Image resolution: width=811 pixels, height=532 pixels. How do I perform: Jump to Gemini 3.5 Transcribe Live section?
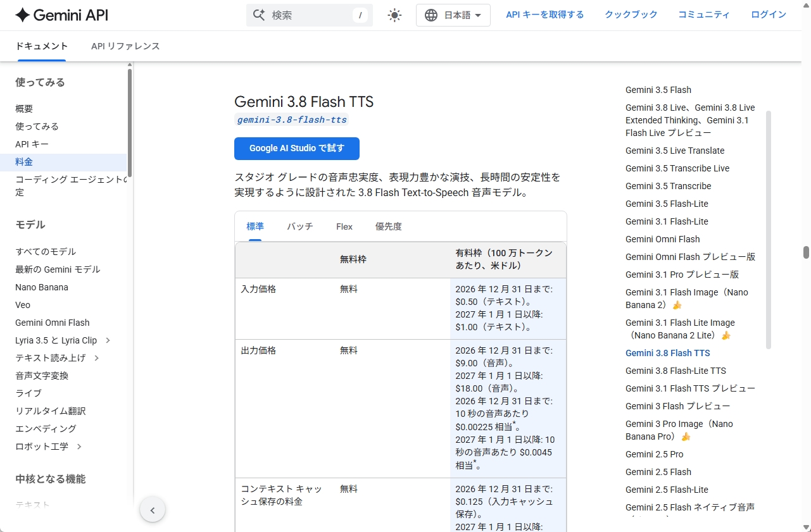[677, 168]
